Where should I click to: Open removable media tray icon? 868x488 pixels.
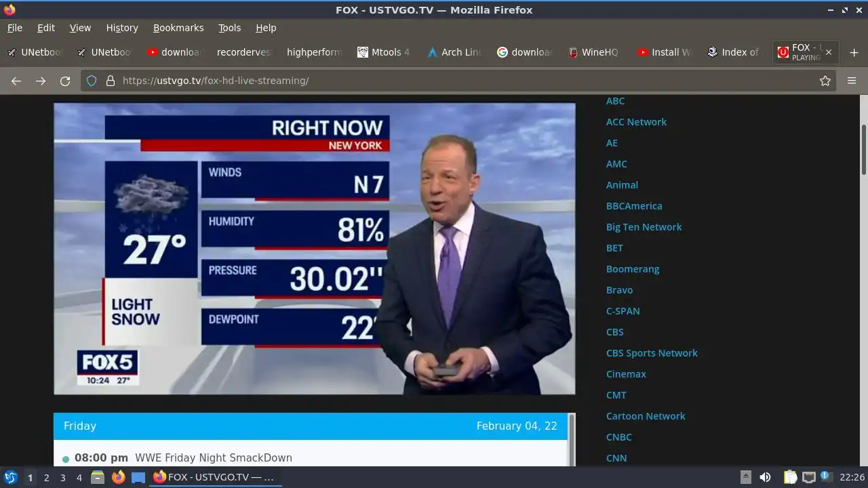[x=745, y=477]
